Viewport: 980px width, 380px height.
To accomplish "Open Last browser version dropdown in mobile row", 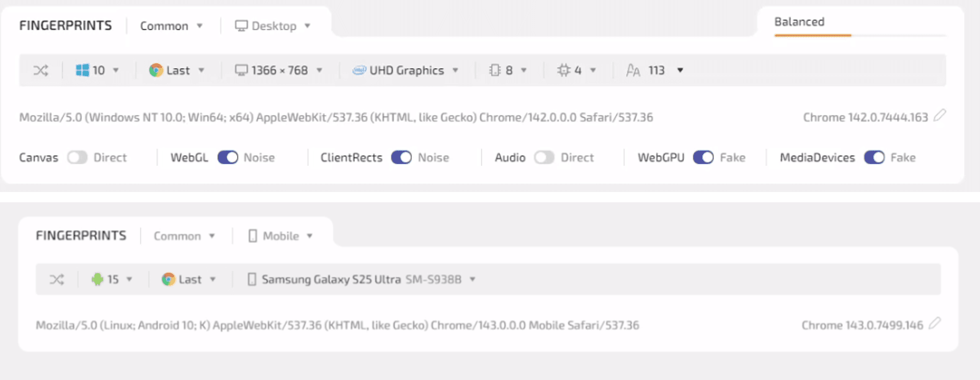I will coord(189,279).
